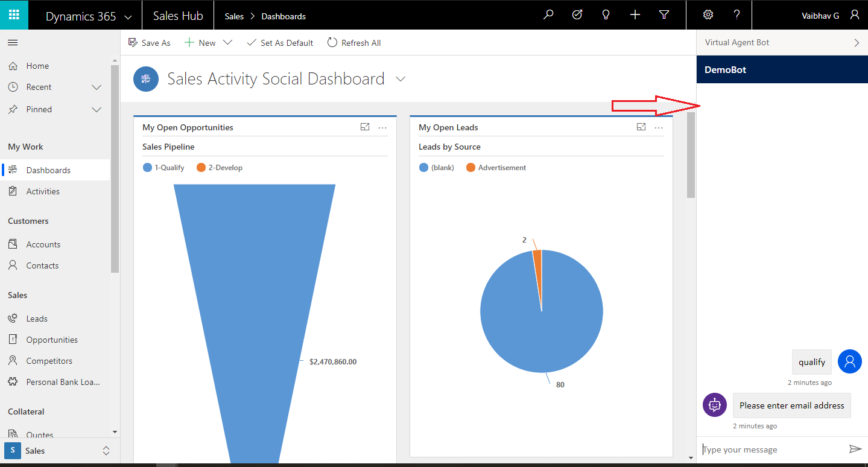The height and width of the screenshot is (467, 868).
Task: Click the Type your message field
Action: pos(772,450)
